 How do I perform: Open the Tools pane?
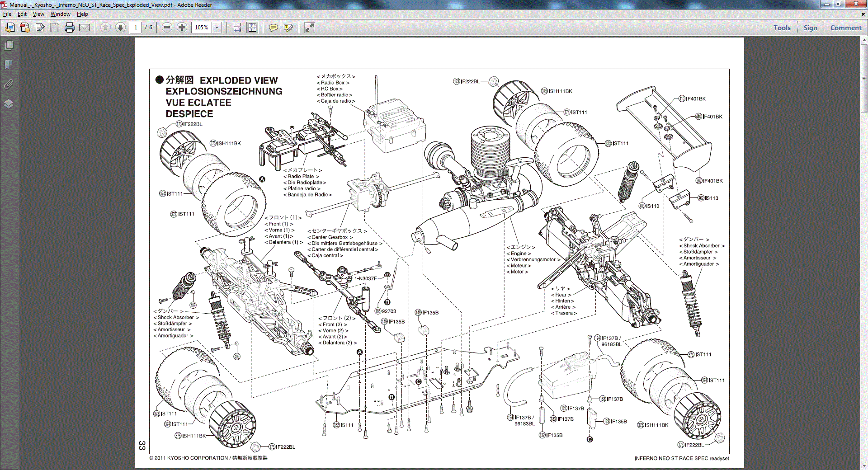pos(782,28)
